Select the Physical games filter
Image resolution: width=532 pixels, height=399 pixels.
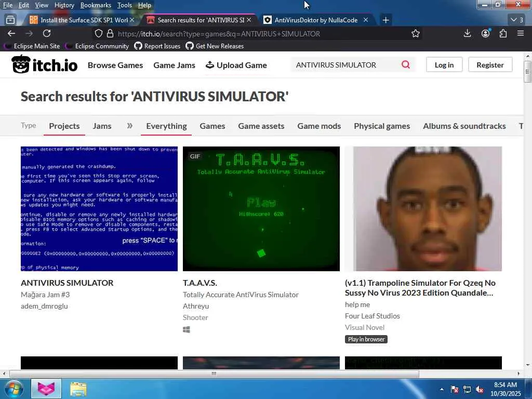(382, 126)
